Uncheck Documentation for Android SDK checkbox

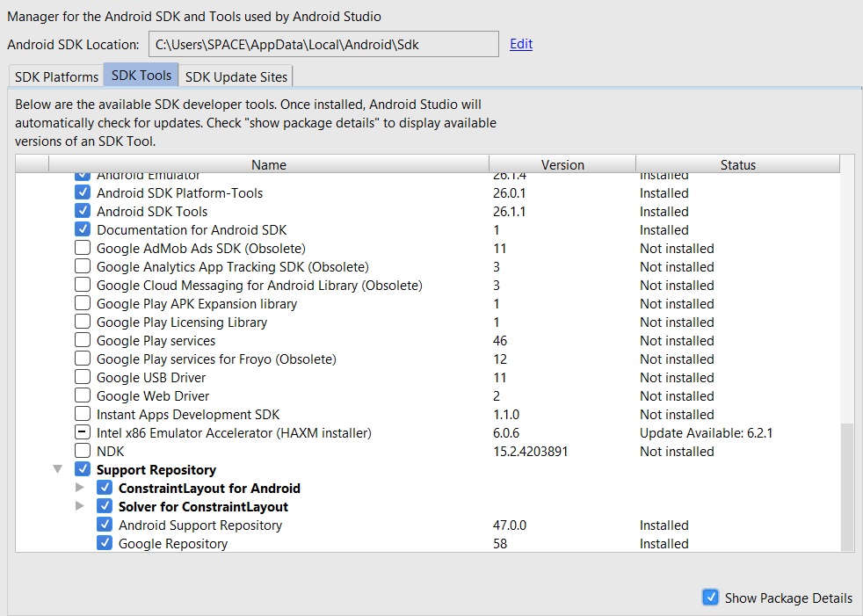coord(83,229)
